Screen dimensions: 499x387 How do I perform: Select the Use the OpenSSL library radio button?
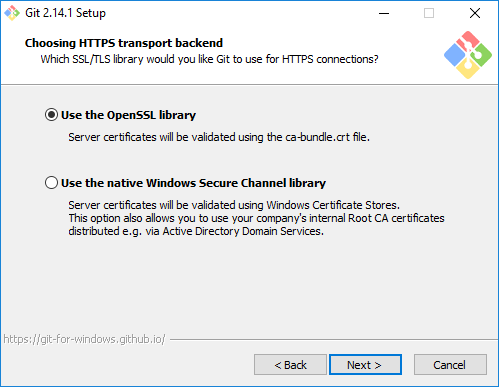[x=51, y=115]
